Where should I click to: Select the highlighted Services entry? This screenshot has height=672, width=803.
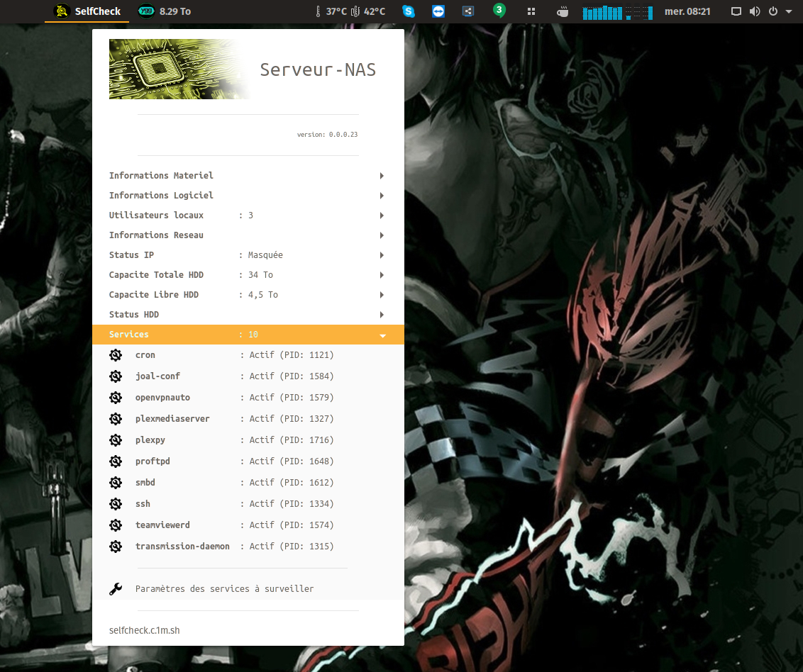[248, 334]
